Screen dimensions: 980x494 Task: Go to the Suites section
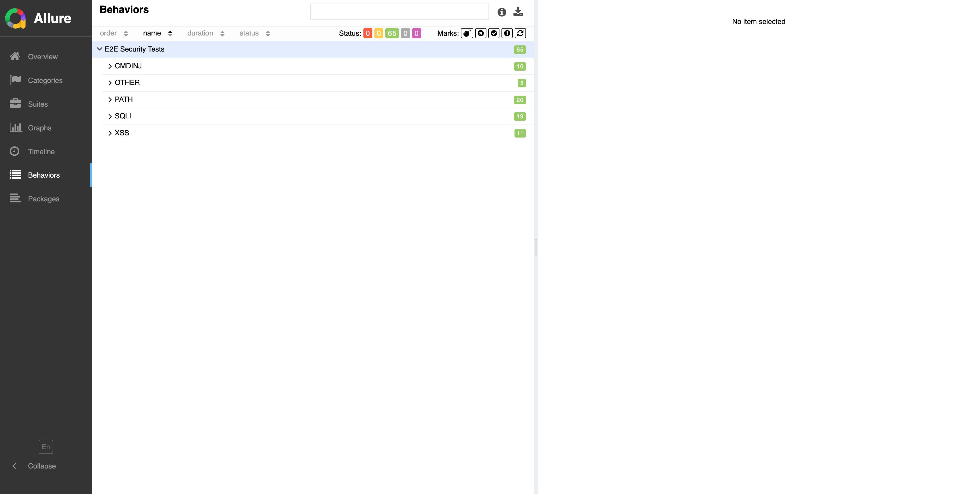[x=38, y=104]
